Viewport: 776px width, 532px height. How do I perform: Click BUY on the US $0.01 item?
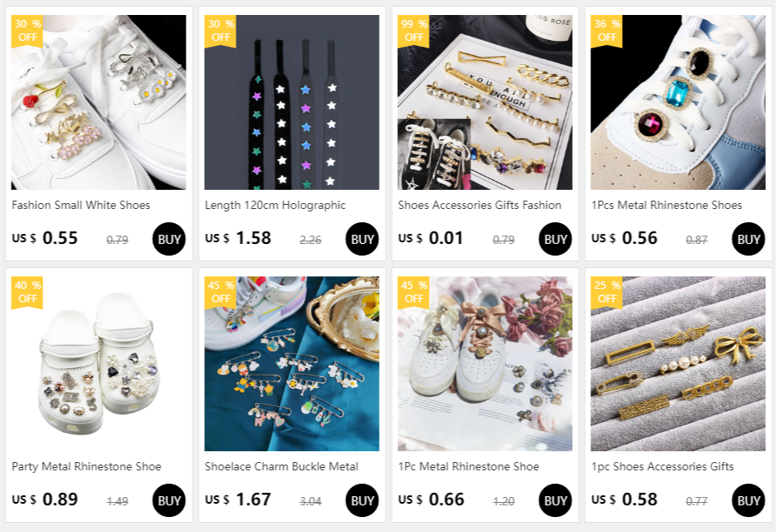click(555, 239)
